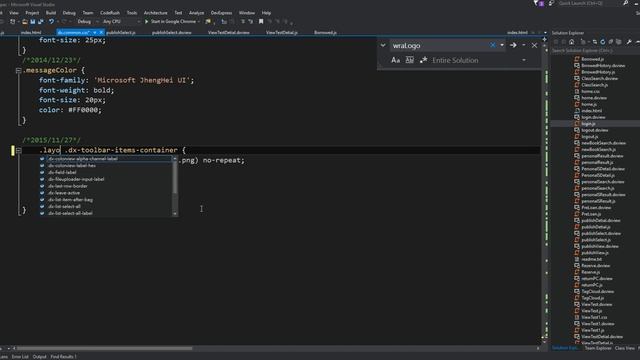Open the Build menu
Screen dimensions: 640x360
tap(51, 13)
